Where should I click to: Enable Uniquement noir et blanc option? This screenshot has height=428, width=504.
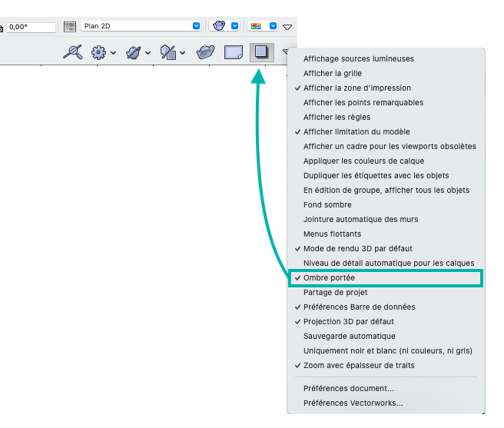pyautogui.click(x=386, y=351)
